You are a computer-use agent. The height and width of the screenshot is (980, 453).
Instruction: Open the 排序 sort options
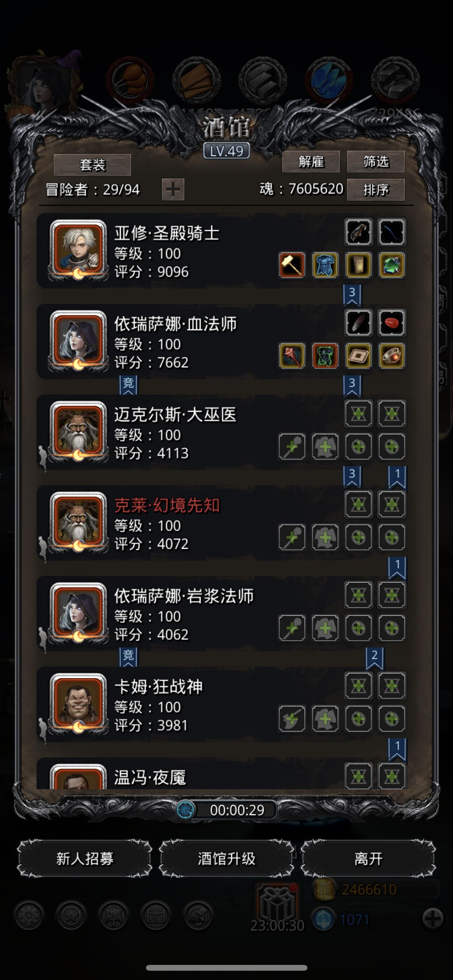(376, 190)
